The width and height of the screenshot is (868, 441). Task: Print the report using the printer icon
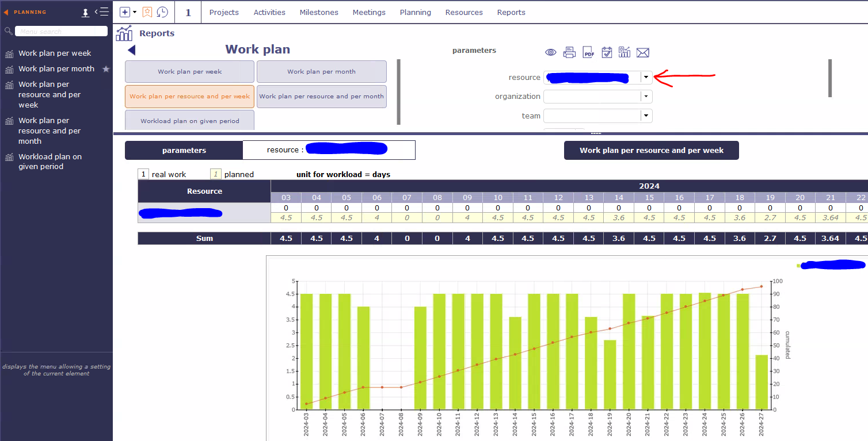click(x=569, y=53)
